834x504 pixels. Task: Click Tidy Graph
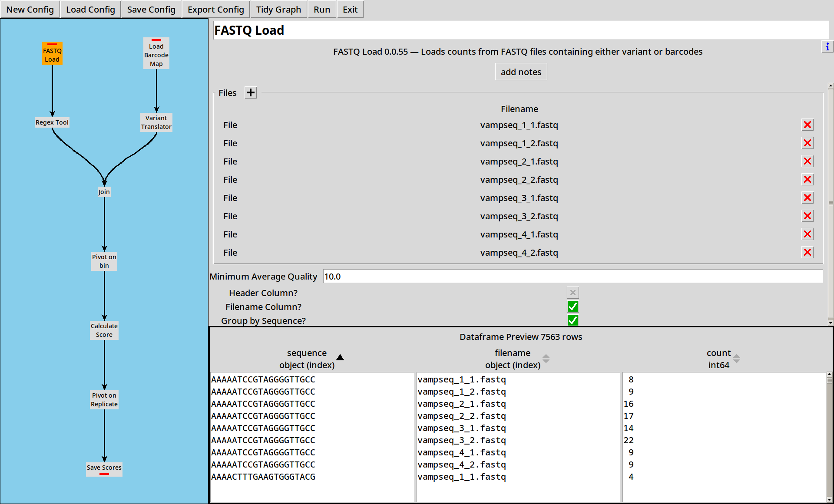pos(278,10)
